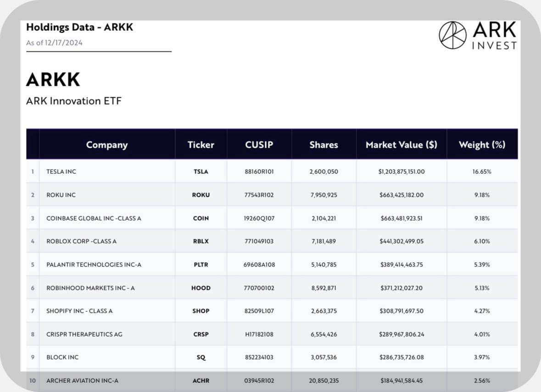Select Block weight 3.97%

point(482,357)
